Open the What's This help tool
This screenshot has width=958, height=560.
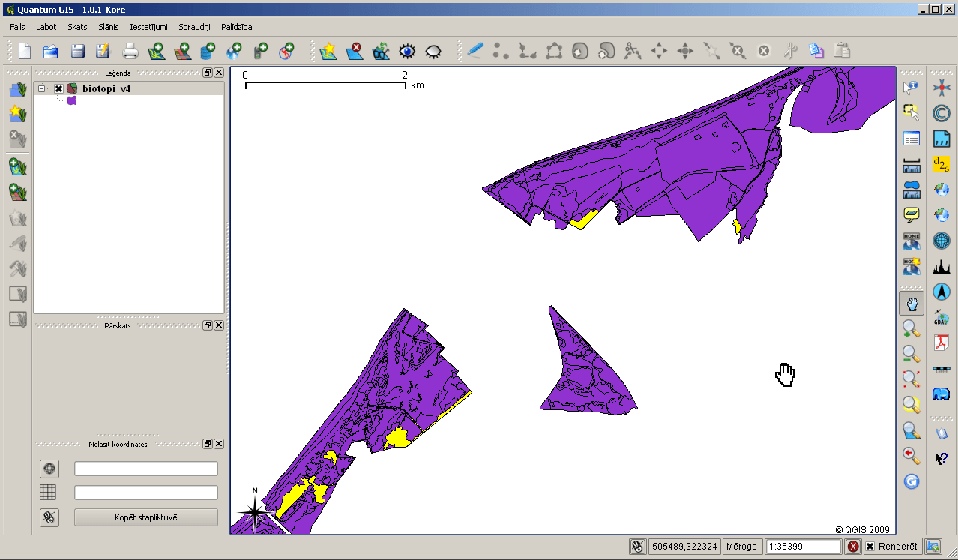point(941,457)
